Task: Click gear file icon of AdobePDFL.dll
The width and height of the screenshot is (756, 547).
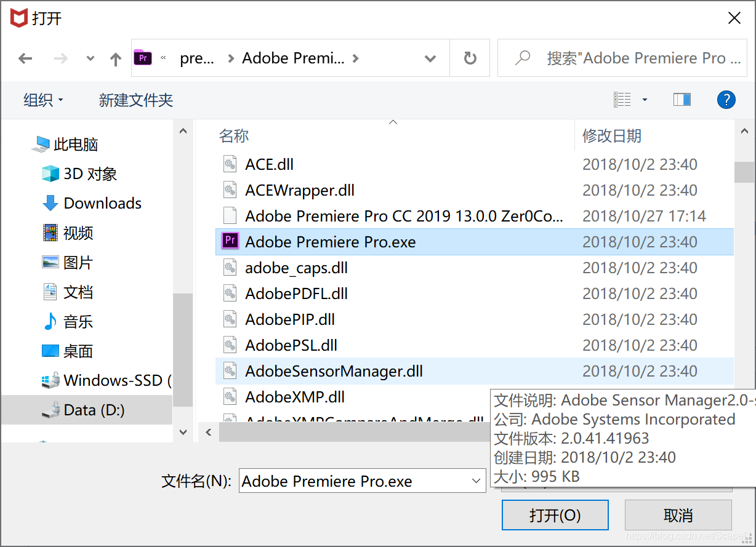Action: click(230, 293)
